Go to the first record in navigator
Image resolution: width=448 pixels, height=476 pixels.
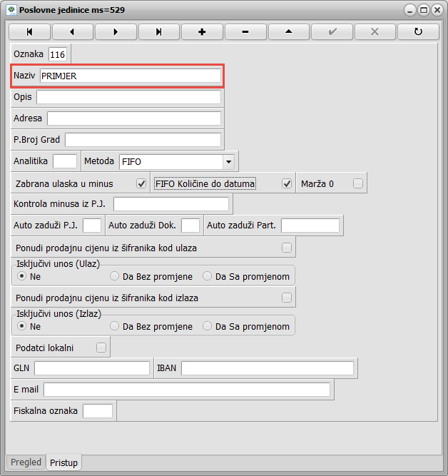[29, 32]
